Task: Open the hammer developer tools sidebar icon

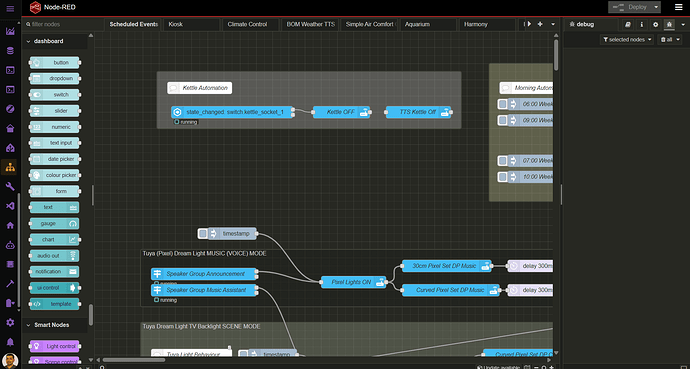Action: [x=10, y=284]
